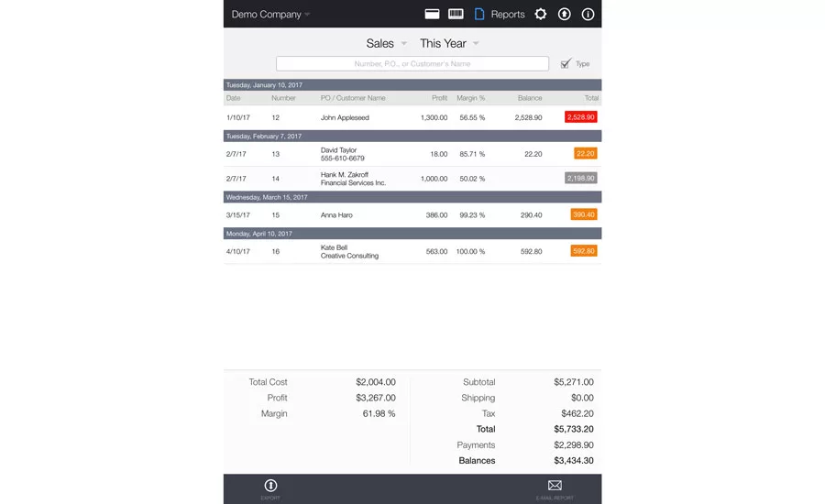This screenshot has width=825, height=504.
Task: Click the customer name search field
Action: pyautogui.click(x=412, y=63)
